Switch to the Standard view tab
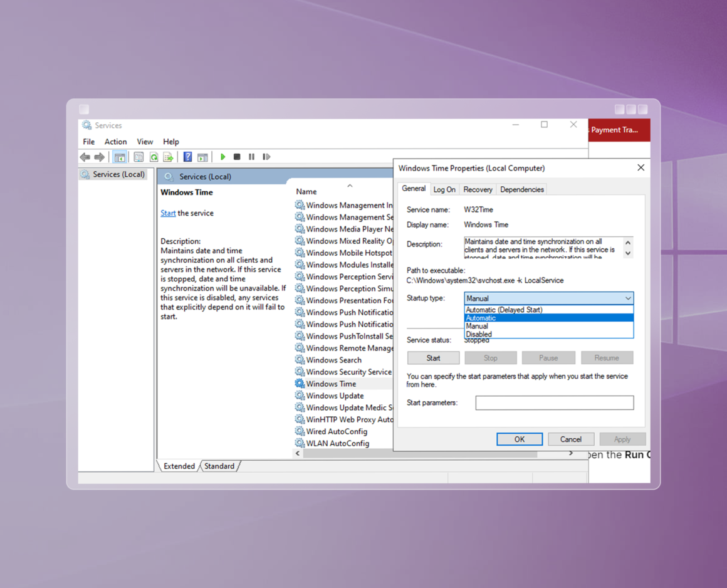This screenshot has height=588, width=727. click(220, 466)
